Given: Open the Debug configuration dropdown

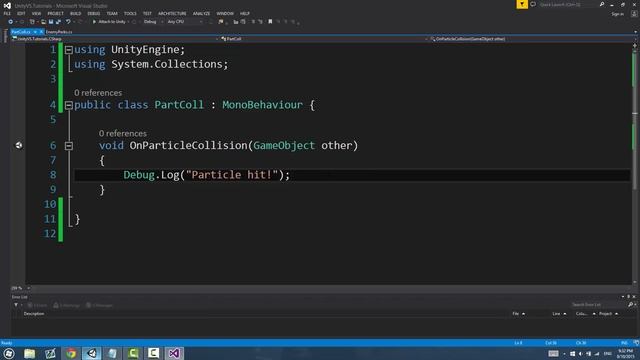Looking at the screenshot, I should [153, 22].
